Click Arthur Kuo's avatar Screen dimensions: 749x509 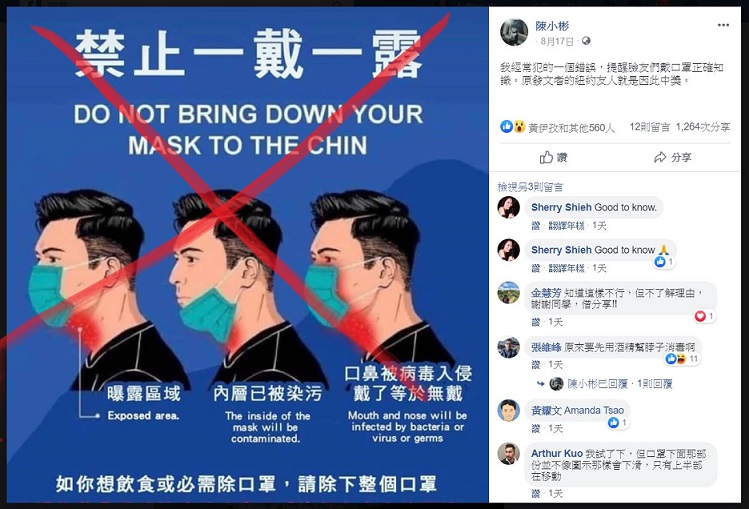[x=509, y=454]
